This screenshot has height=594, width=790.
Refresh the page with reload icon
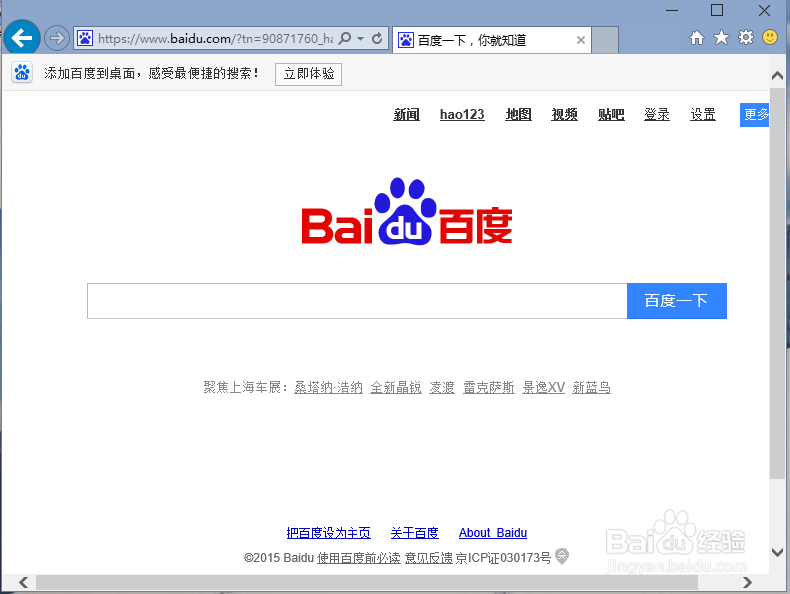[377, 38]
